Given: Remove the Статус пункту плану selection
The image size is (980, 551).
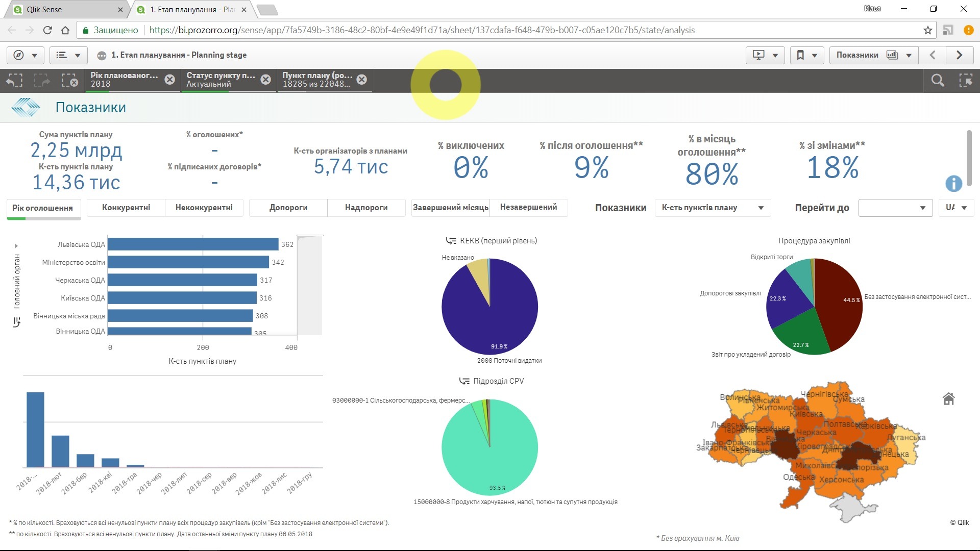Looking at the screenshot, I should 265,80.
